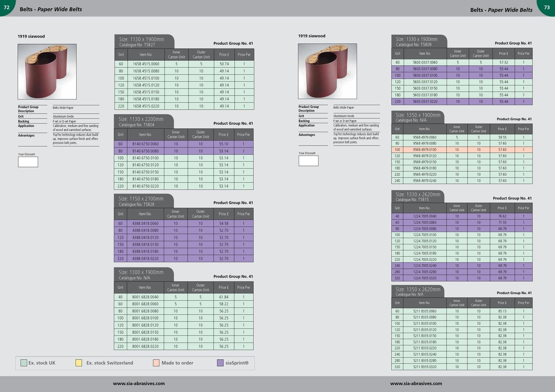Click item number 5603.0337.0220

coord(425,101)
